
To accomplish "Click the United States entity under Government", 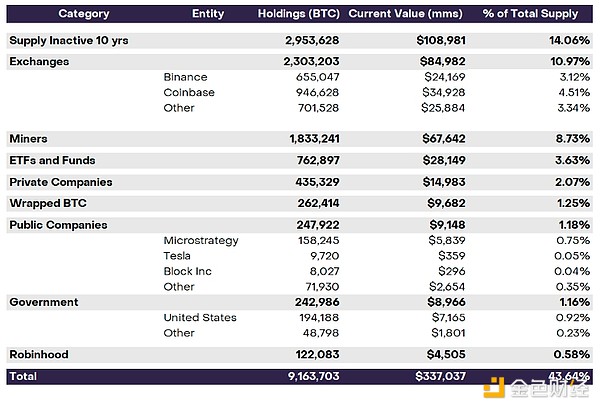I will pyautogui.click(x=200, y=317).
